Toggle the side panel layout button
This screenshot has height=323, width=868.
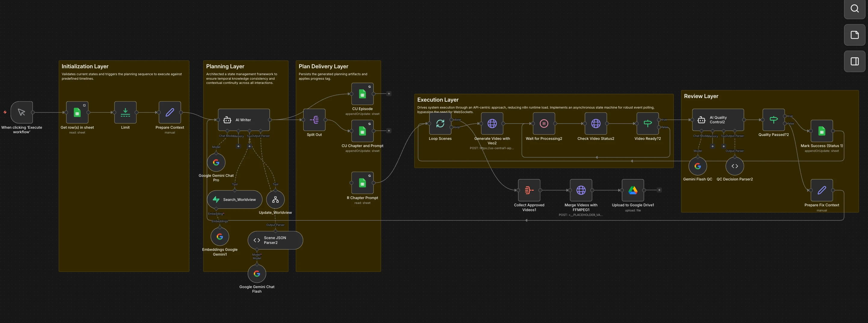click(854, 61)
